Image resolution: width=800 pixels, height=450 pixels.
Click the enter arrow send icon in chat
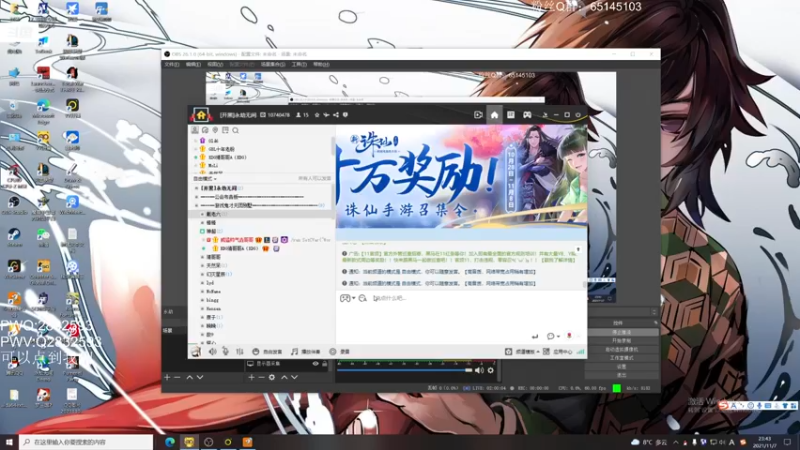535,336
